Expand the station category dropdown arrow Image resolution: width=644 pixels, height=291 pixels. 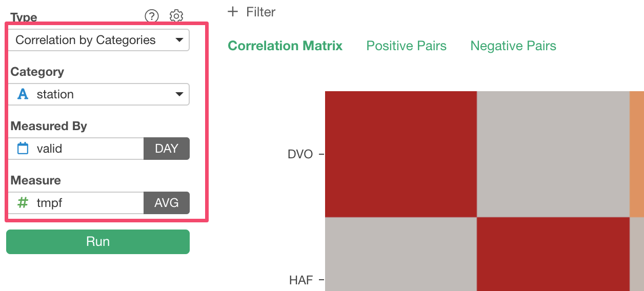[179, 94]
